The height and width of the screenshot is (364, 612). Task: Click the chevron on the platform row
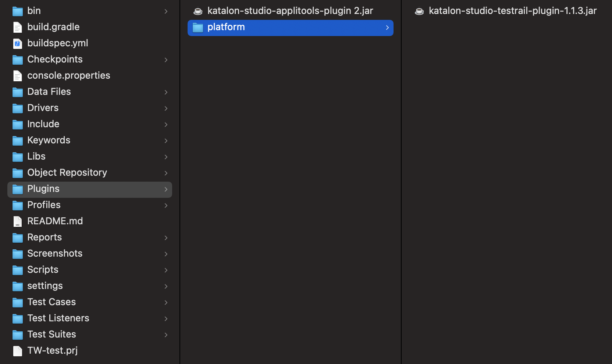(x=387, y=28)
